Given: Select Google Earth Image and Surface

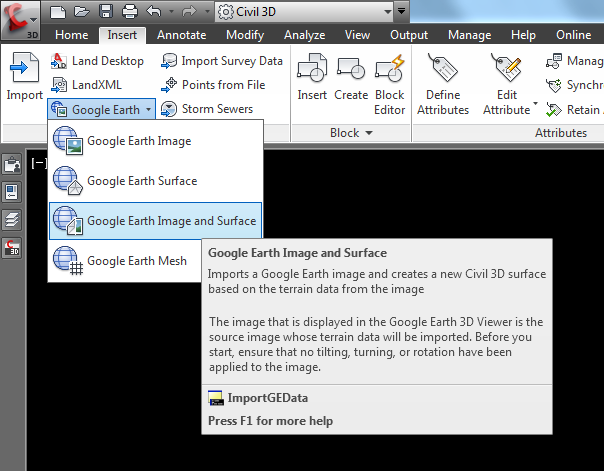Looking at the screenshot, I should (x=155, y=221).
